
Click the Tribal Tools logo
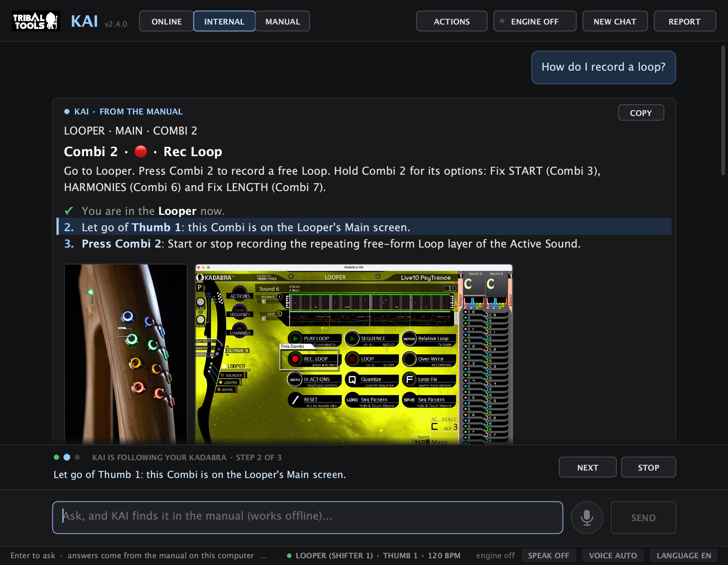[36, 21]
